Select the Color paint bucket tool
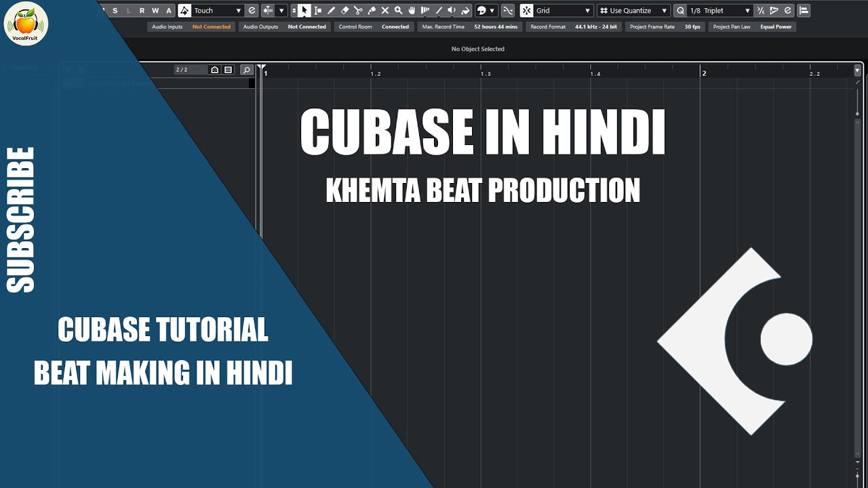Screen dimensions: 868x488 pyautogui.click(x=465, y=10)
